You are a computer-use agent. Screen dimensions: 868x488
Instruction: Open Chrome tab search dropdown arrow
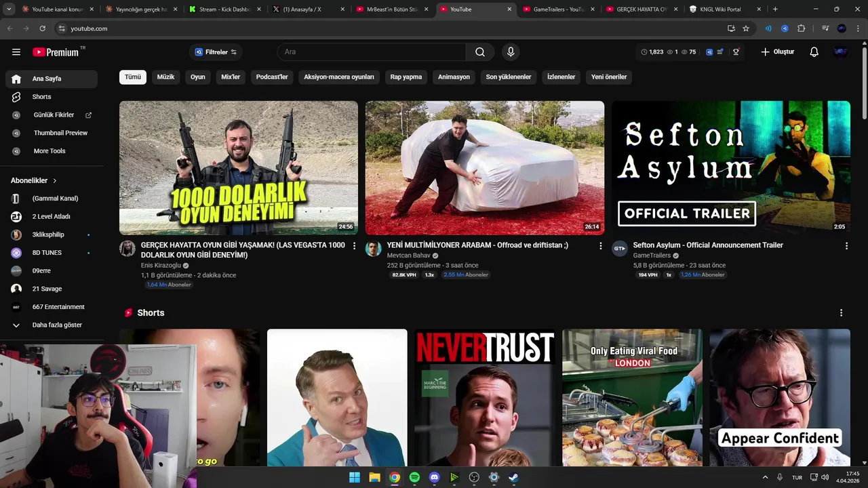coord(8,9)
